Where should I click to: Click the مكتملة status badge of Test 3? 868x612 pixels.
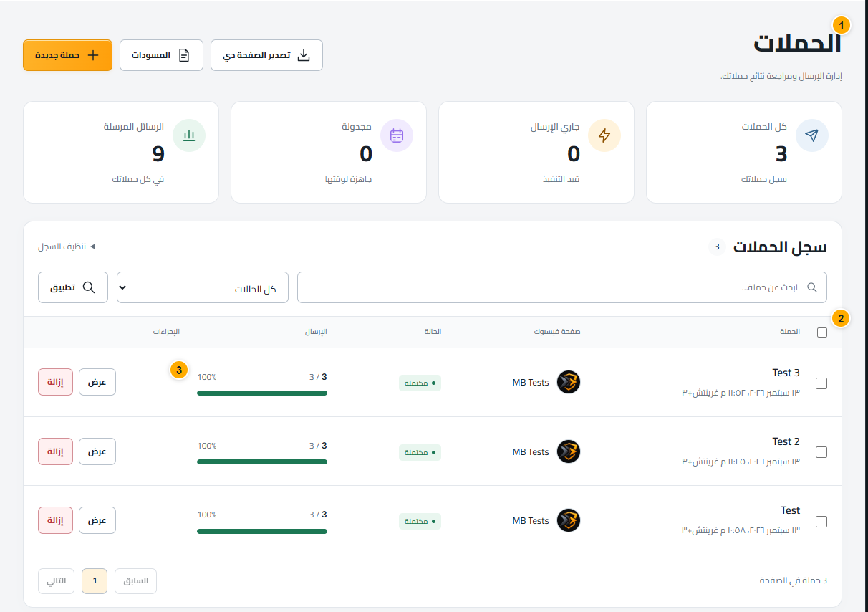tap(420, 383)
